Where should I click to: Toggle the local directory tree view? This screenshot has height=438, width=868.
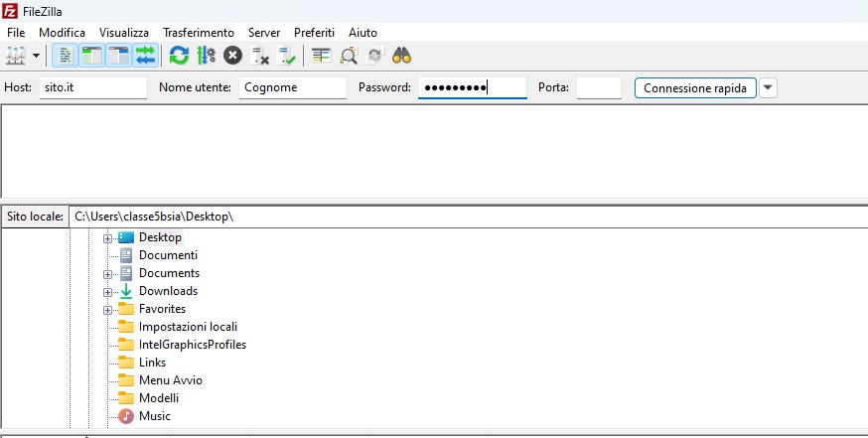[92, 56]
